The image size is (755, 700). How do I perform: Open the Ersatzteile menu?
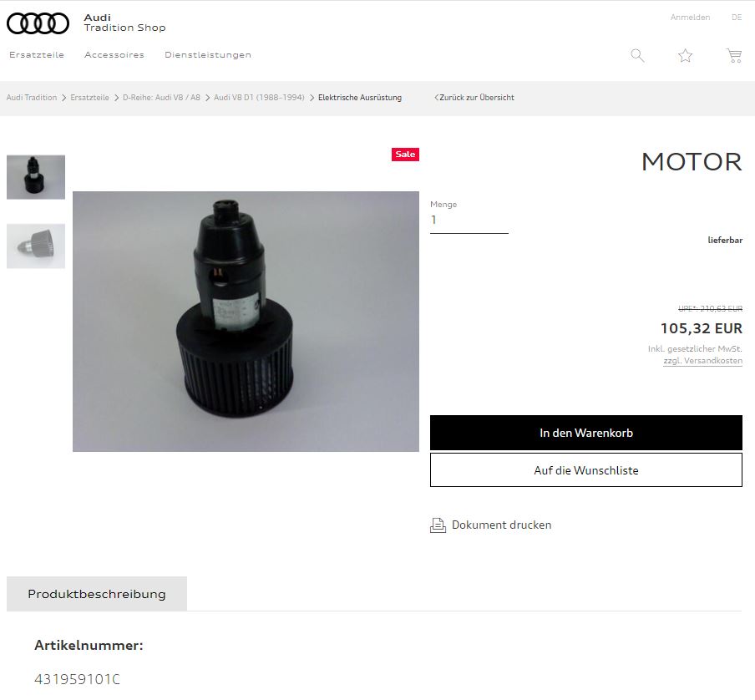tap(37, 55)
